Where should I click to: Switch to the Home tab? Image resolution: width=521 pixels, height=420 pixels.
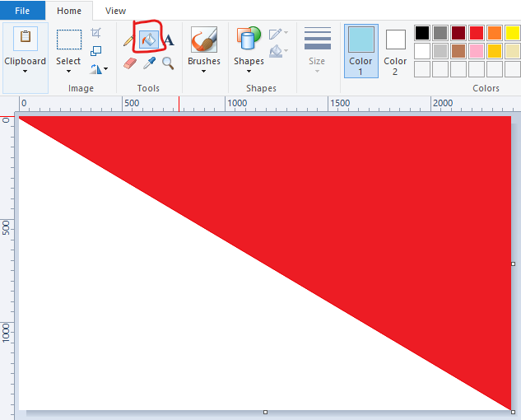click(x=69, y=11)
